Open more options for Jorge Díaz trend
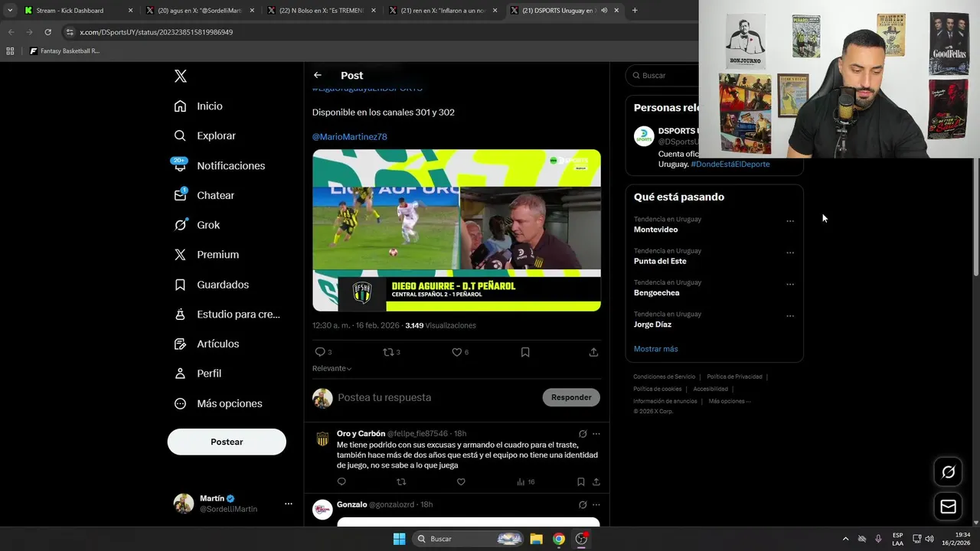This screenshot has height=551, width=980. (x=790, y=316)
